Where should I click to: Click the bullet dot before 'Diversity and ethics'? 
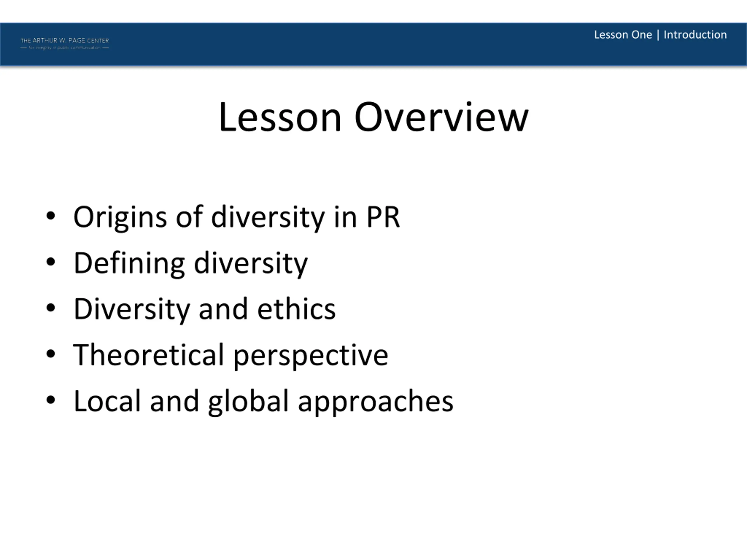click(51, 308)
